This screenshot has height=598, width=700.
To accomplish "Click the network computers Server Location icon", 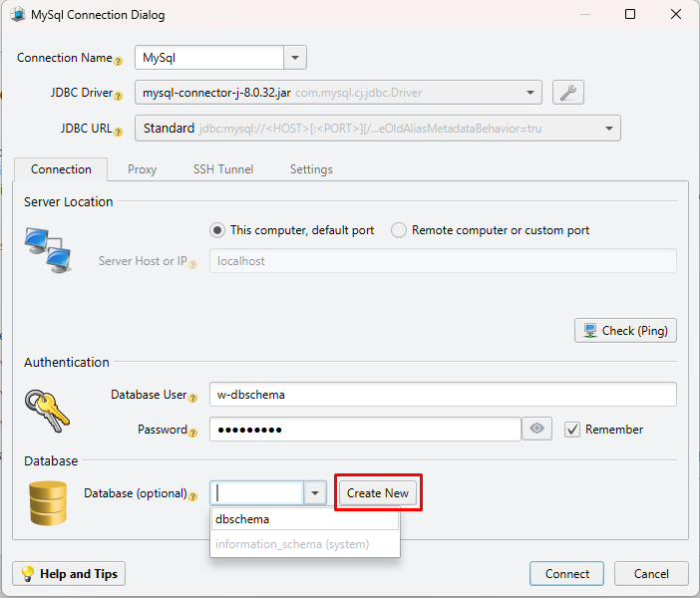I will point(48,250).
